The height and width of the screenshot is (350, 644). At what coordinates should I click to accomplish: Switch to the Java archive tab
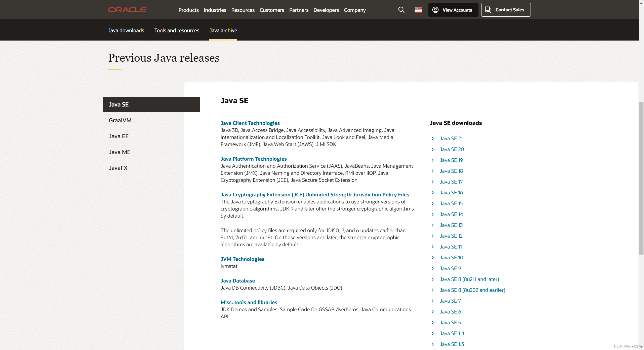click(223, 30)
